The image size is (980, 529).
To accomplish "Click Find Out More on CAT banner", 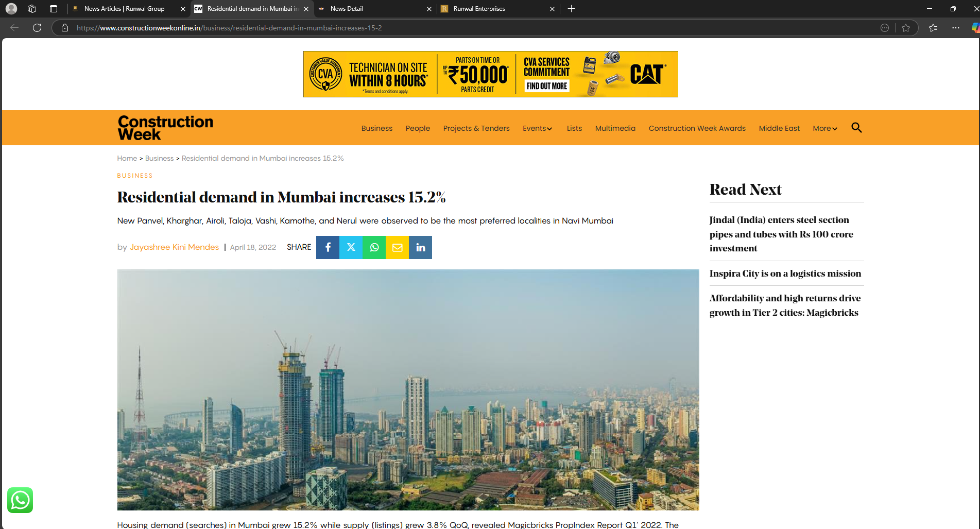I will pos(546,86).
